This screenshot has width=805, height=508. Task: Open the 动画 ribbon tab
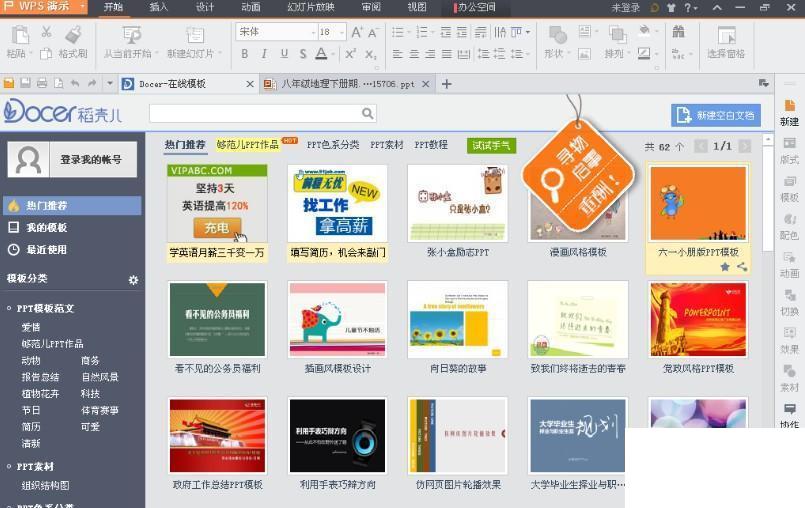pos(251,7)
